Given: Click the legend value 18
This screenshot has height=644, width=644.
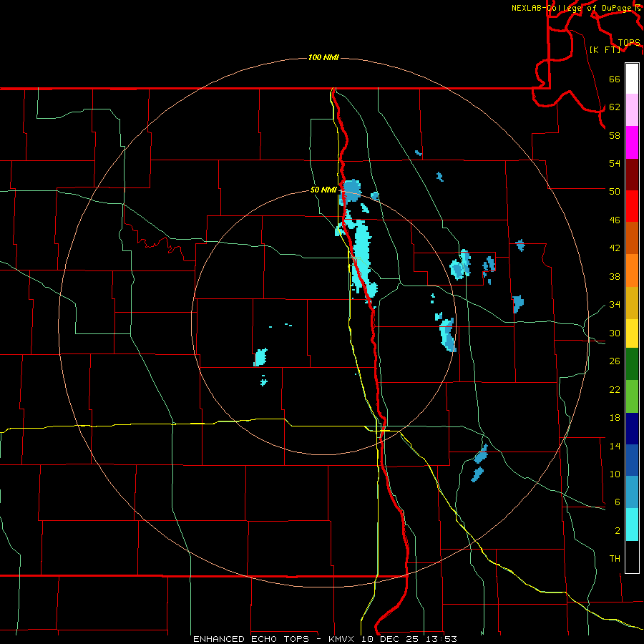Looking at the screenshot, I should pos(615,418).
